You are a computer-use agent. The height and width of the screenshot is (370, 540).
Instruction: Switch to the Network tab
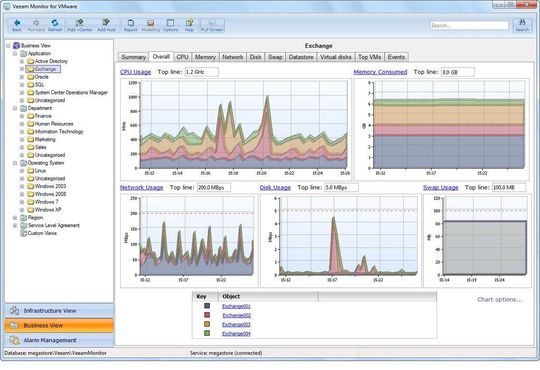coord(233,57)
